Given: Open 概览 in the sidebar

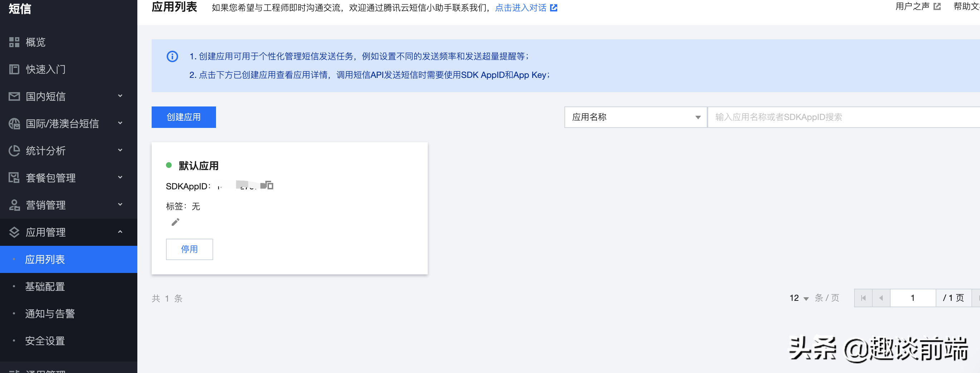Looking at the screenshot, I should pos(68,42).
